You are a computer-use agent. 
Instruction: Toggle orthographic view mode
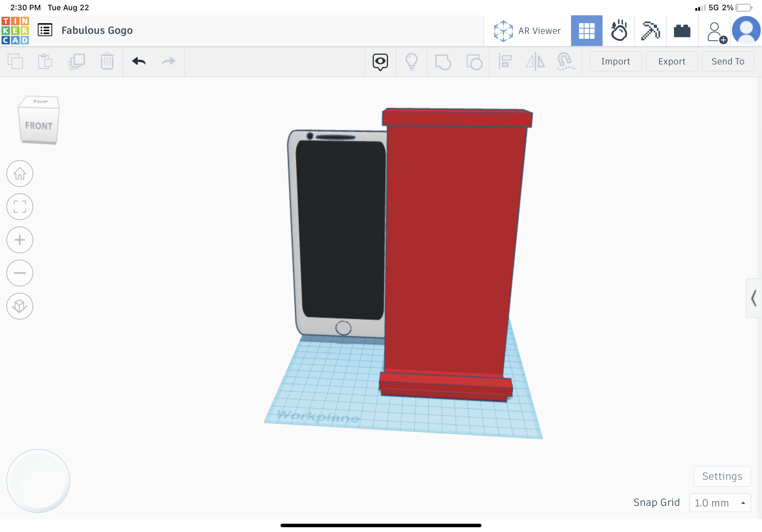19,306
